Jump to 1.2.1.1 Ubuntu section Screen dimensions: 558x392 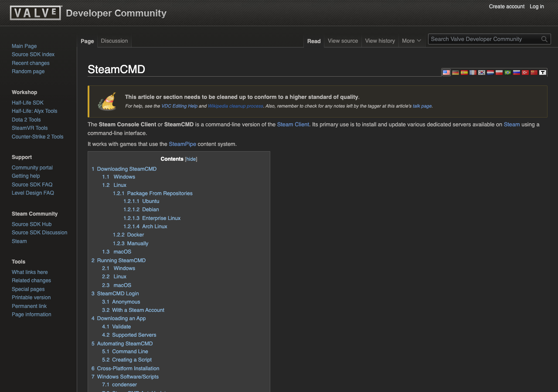[141, 201]
